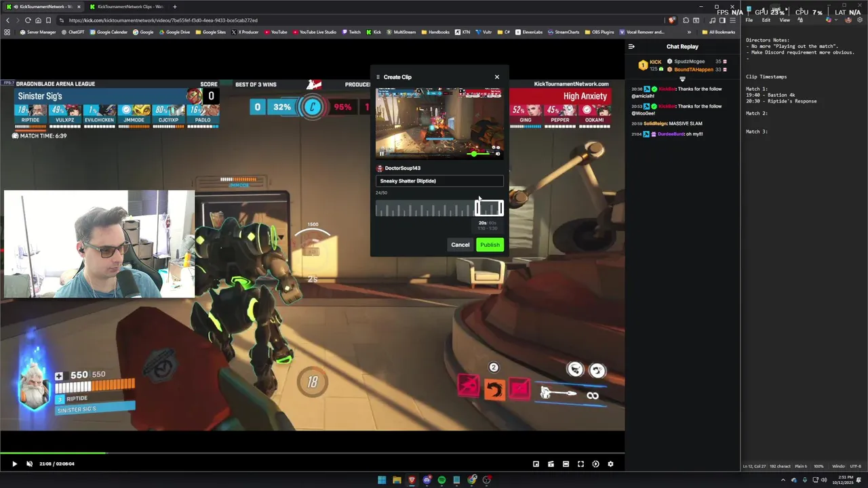This screenshot has width=868, height=488.
Task: Click the clip range selector on timeline
Action: [489, 209]
